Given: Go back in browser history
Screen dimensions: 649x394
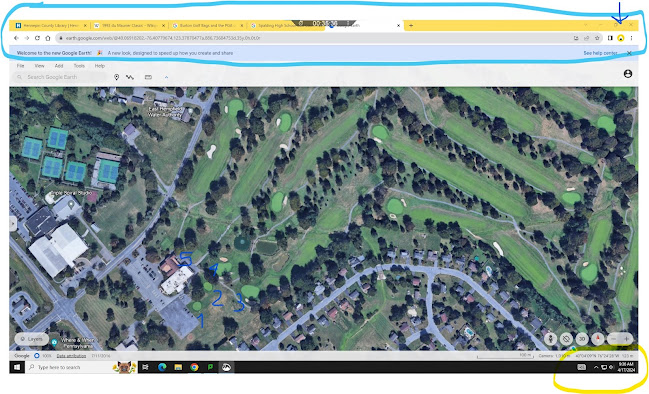Looking at the screenshot, I should [x=16, y=38].
